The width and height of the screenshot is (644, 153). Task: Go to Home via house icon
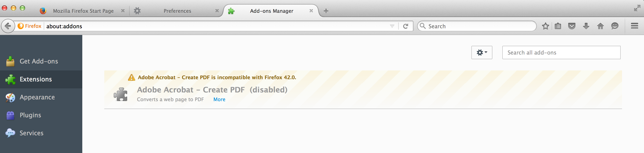[600, 26]
